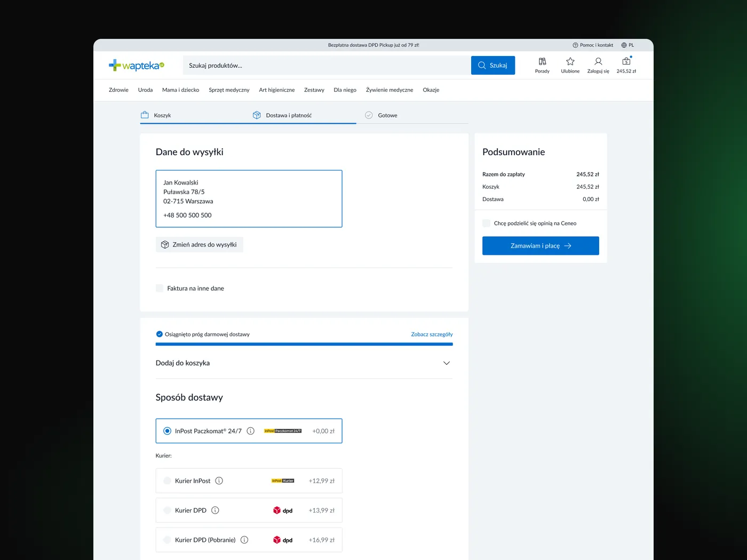Focus the Szukaj produktów search field
Screen dimensions: 747x560
[327, 65]
